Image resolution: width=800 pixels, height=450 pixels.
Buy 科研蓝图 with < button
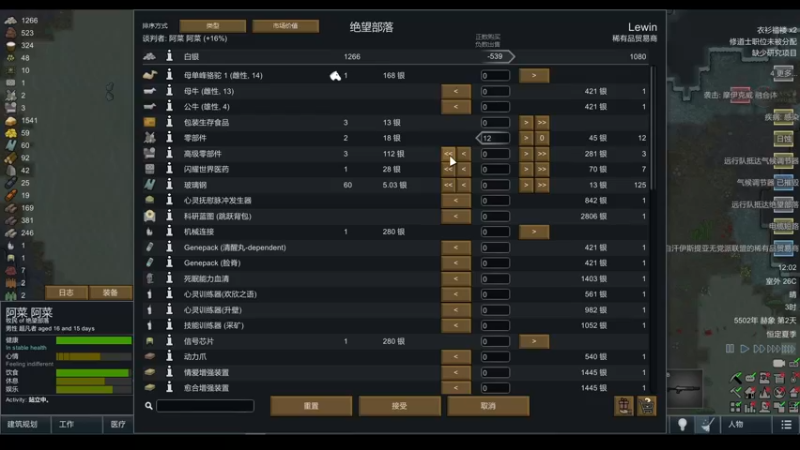tap(456, 216)
